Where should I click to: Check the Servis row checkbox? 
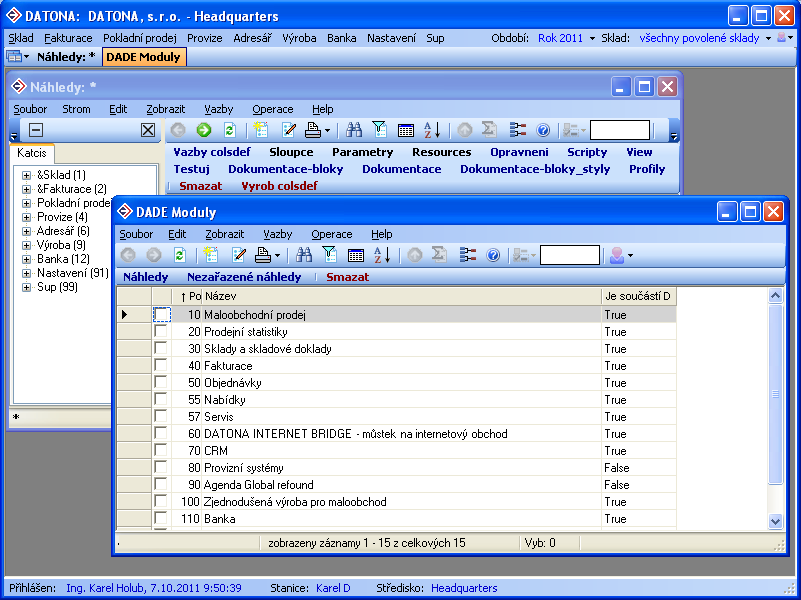click(161, 416)
